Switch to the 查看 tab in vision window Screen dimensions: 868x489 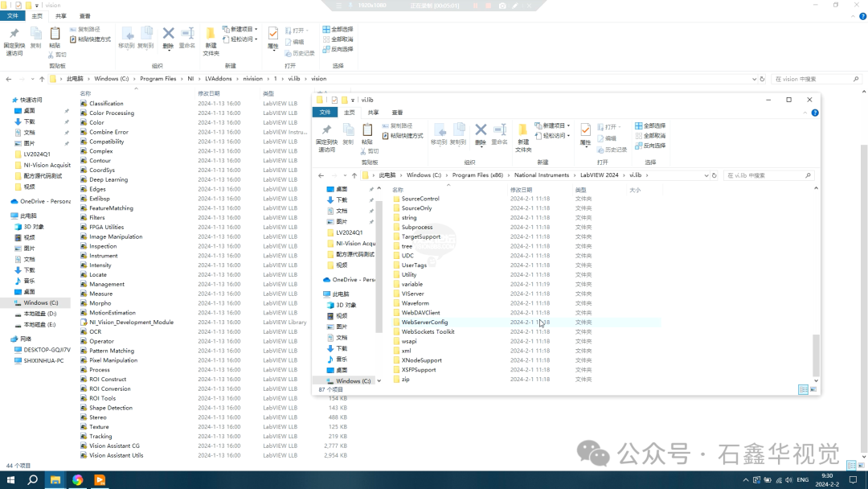click(x=84, y=17)
